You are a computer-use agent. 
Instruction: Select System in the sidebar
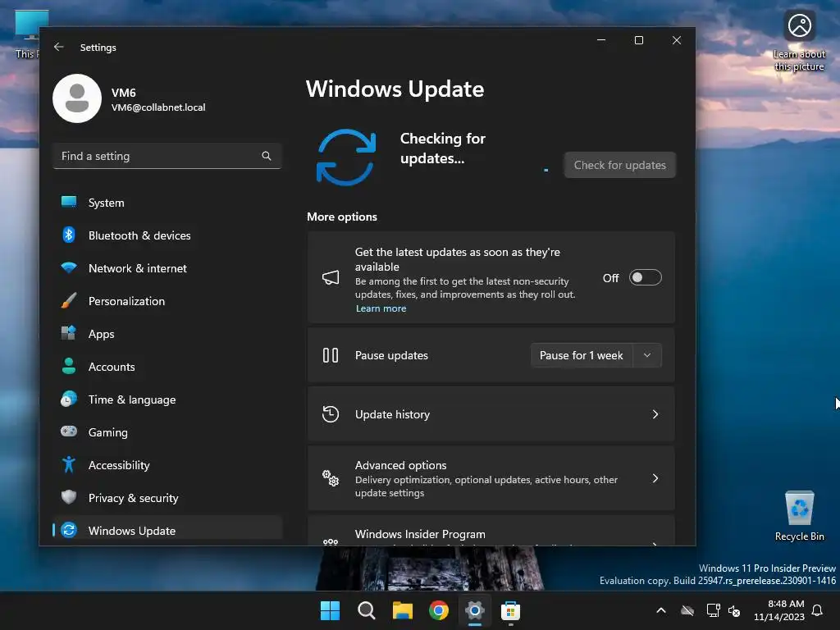pyautogui.click(x=167, y=203)
